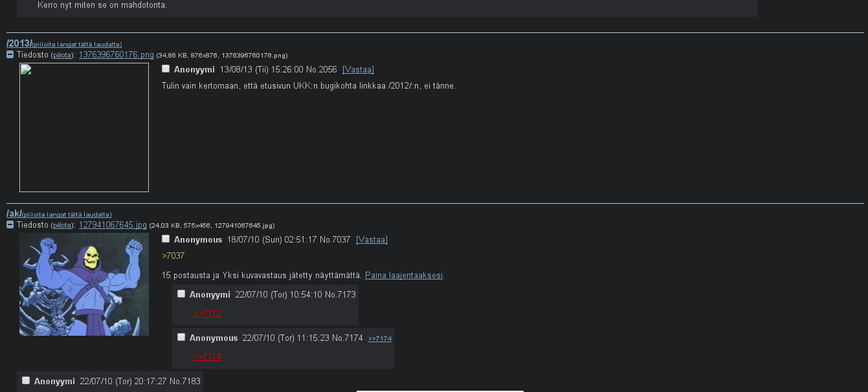Click the small blue >>7174 backlink
868x392 pixels.
tap(380, 339)
